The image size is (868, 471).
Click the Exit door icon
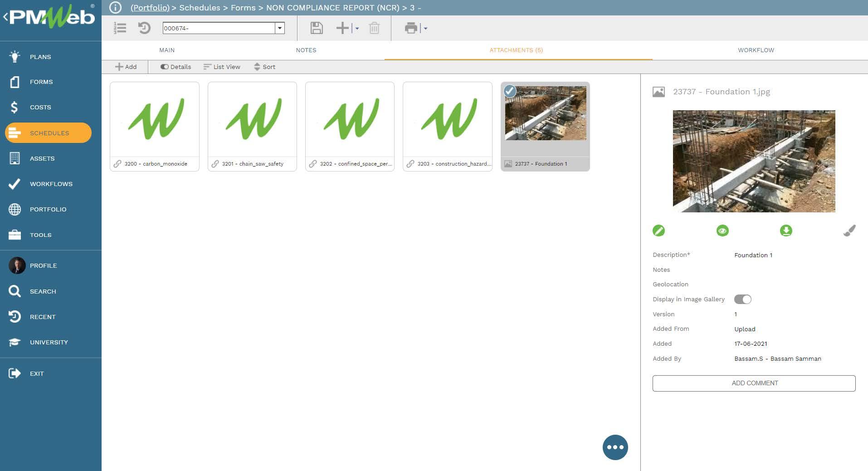(x=15, y=373)
